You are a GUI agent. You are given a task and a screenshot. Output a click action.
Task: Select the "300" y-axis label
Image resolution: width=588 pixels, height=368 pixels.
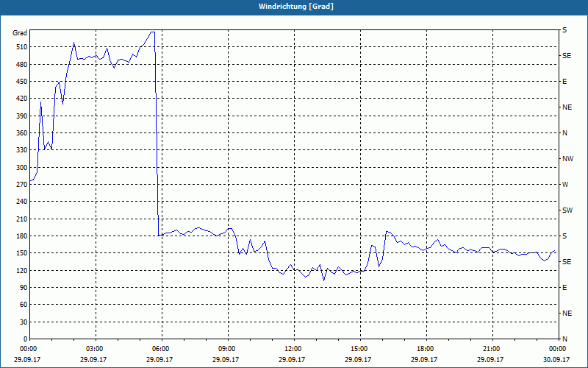tap(22, 167)
